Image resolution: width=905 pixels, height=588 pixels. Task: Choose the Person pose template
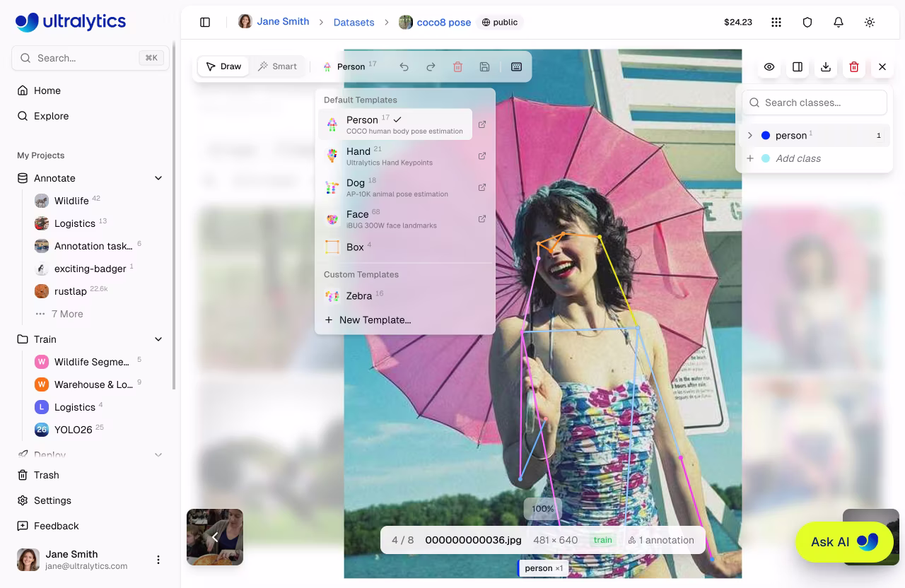(x=395, y=124)
